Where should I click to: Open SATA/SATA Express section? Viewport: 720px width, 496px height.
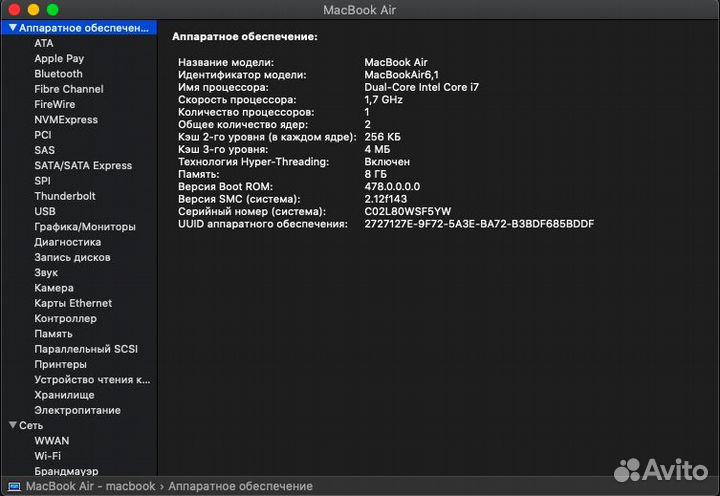[83, 165]
